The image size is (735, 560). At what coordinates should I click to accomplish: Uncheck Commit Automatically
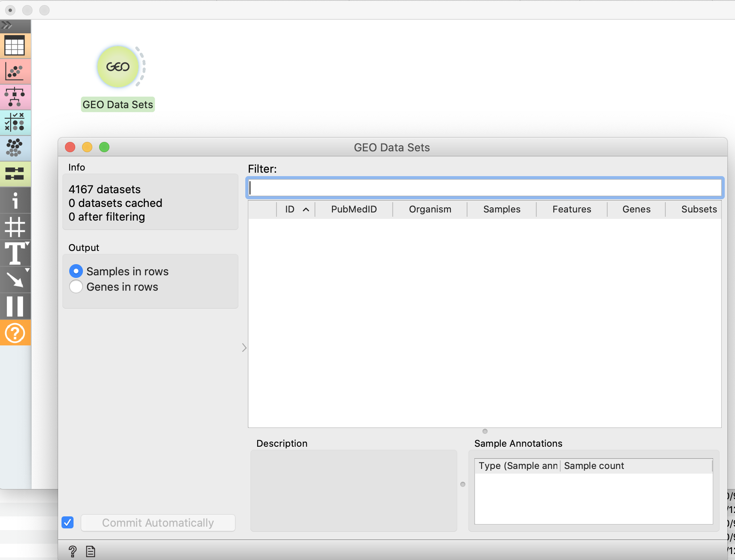coord(68,522)
